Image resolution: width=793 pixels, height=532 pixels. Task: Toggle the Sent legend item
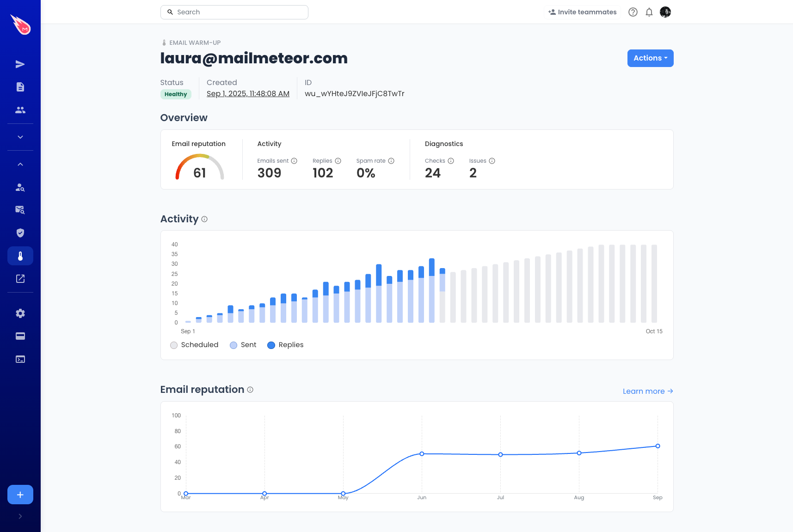click(243, 345)
